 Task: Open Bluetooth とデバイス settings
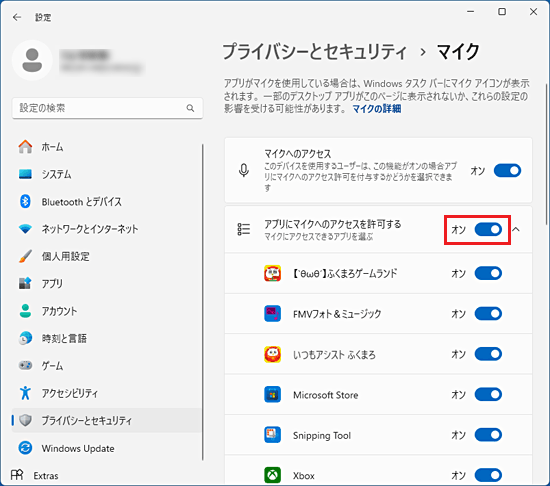click(x=107, y=201)
